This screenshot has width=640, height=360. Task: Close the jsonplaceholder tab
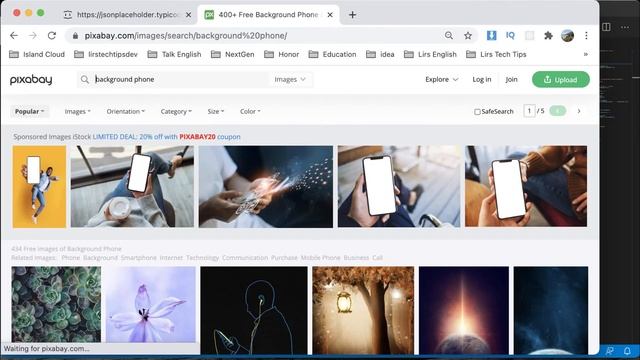point(188,15)
